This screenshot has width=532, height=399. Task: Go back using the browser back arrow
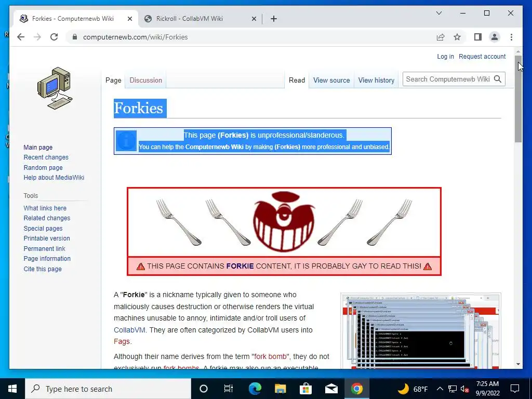pos(21,37)
